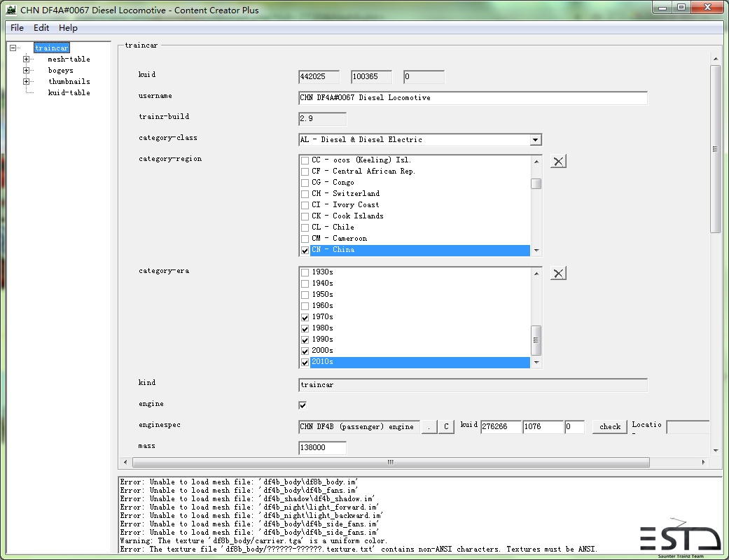Click the main panel vertical scrollbar thumb
The height and width of the screenshot is (560, 729).
click(x=715, y=148)
